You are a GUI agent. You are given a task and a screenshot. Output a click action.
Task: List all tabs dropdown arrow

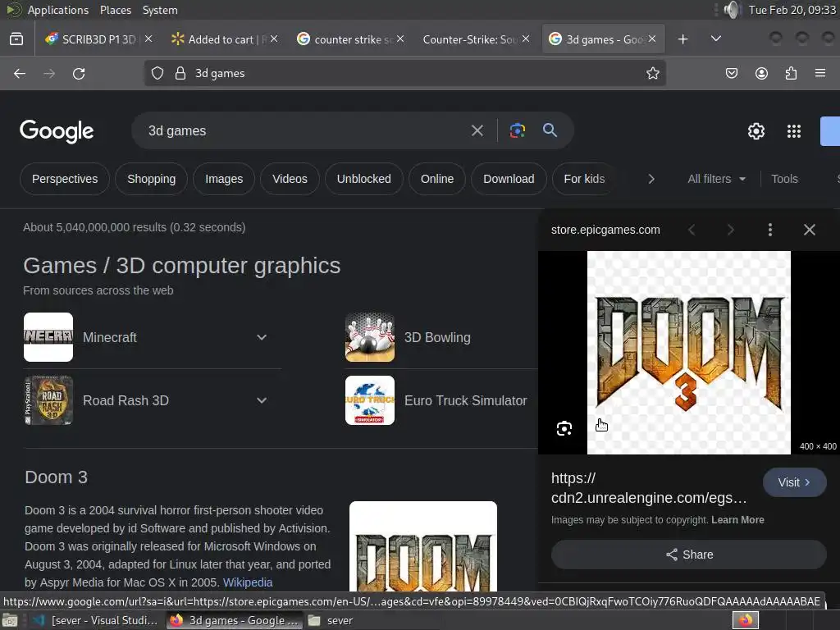click(x=715, y=39)
